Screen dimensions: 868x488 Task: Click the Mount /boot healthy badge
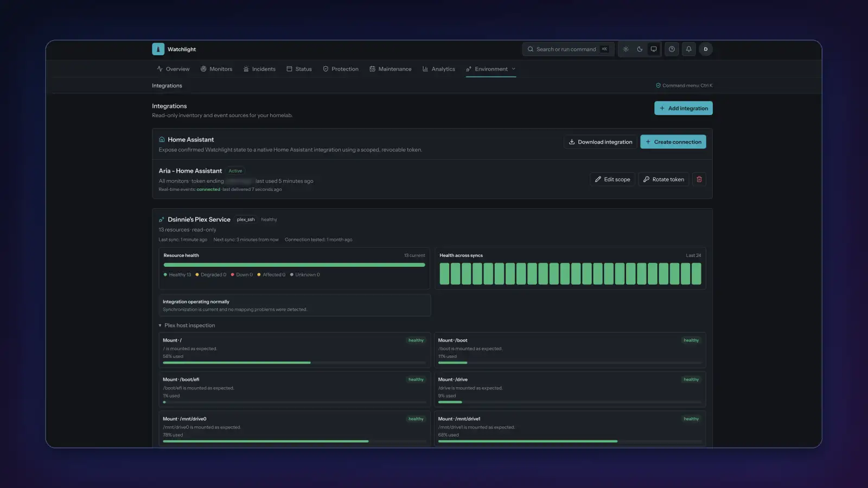[691, 341]
